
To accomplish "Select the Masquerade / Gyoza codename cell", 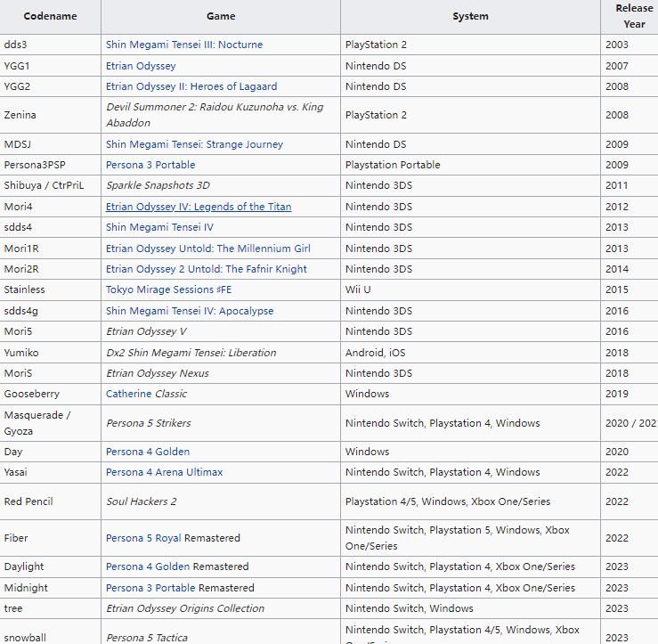I will pyautogui.click(x=51, y=423).
